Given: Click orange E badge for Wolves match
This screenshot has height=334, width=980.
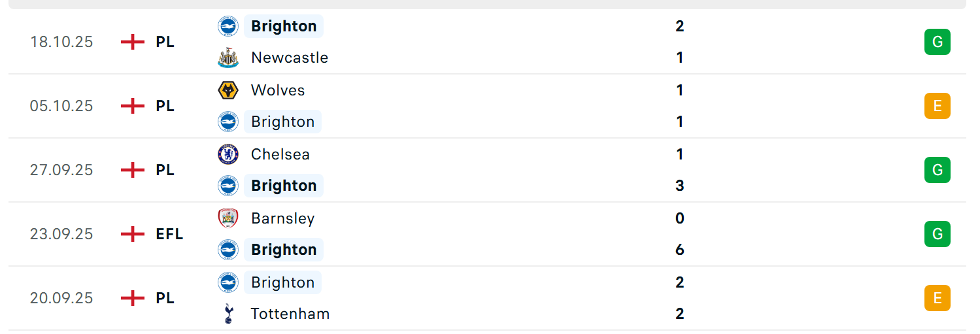Looking at the screenshot, I should point(937,106).
